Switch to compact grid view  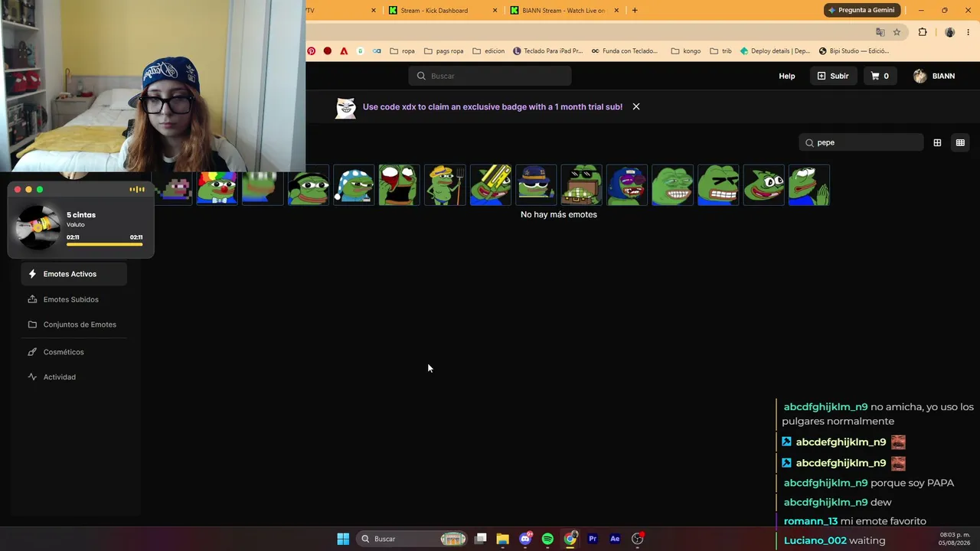(960, 142)
